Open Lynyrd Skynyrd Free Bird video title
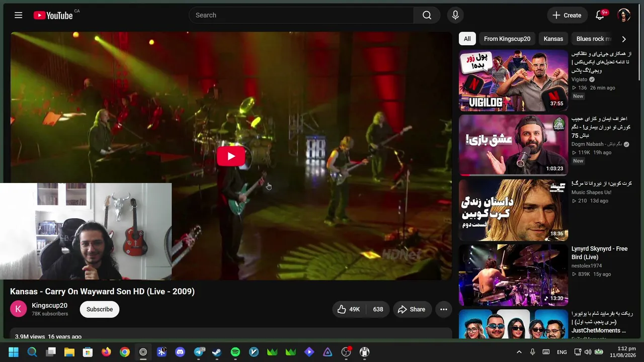This screenshot has height=362, width=644. point(599,253)
